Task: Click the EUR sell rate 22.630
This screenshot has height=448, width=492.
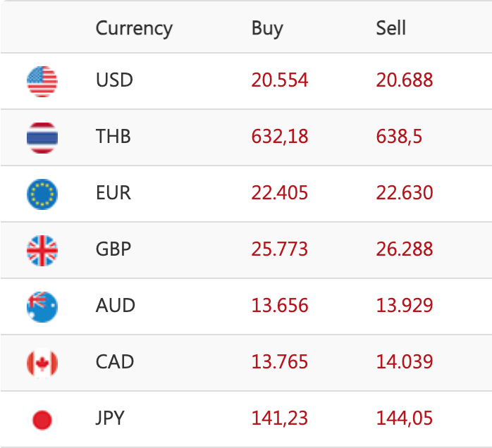Action: [405, 193]
